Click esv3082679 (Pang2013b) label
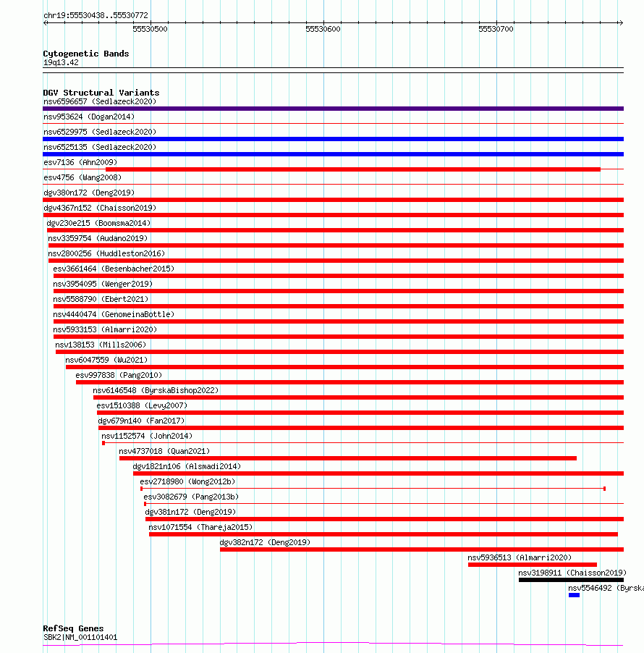Screen dimensions: 644x653 191,497
